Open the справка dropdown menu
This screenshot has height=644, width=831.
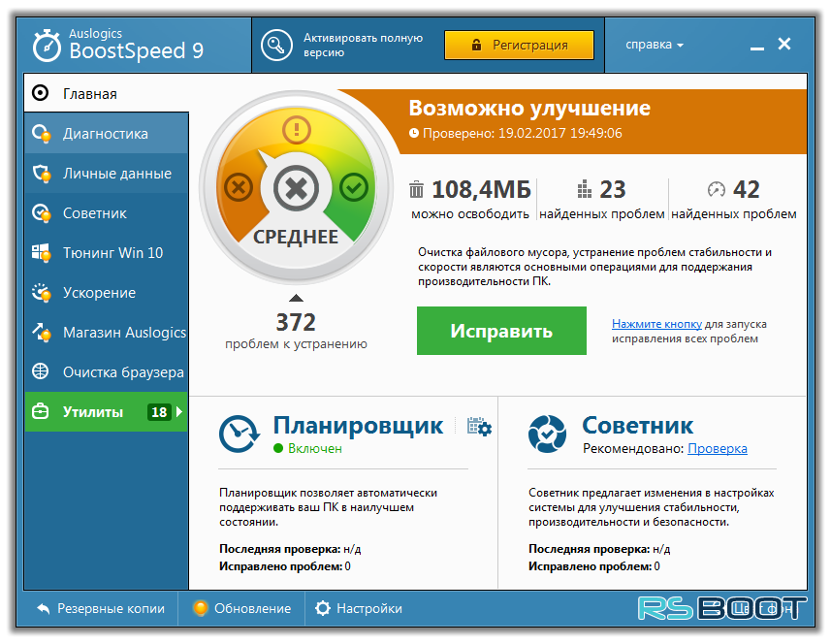[x=655, y=45]
